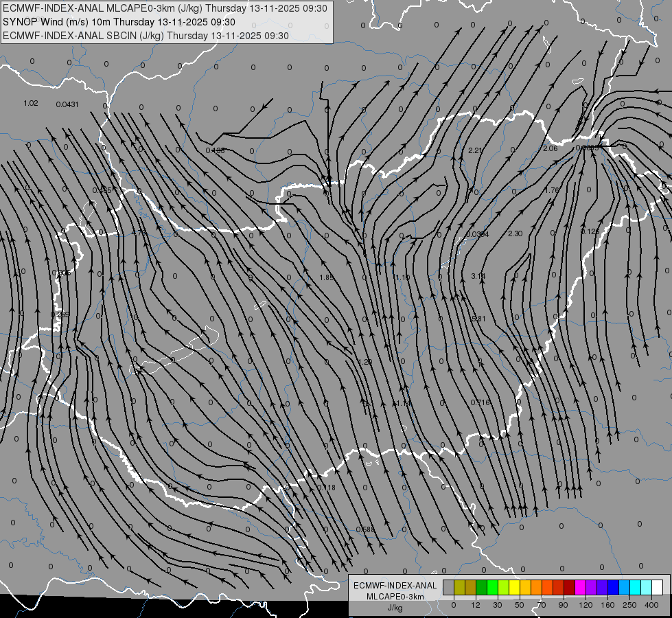Click the bright green swatch in the legend
This screenshot has height=618, width=672.
tap(493, 587)
